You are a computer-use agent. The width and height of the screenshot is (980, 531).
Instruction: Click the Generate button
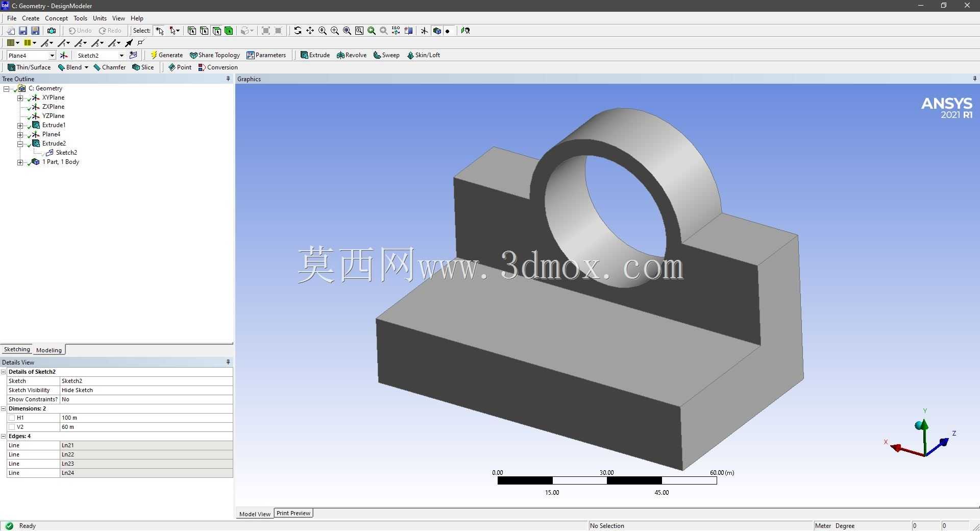tap(166, 55)
